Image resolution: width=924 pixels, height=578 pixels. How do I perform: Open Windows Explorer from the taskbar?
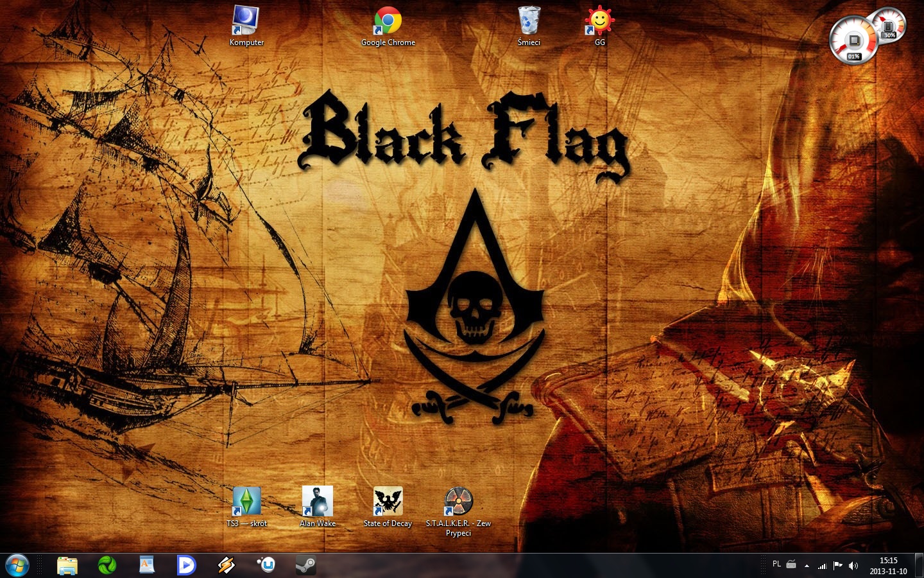pyautogui.click(x=67, y=565)
